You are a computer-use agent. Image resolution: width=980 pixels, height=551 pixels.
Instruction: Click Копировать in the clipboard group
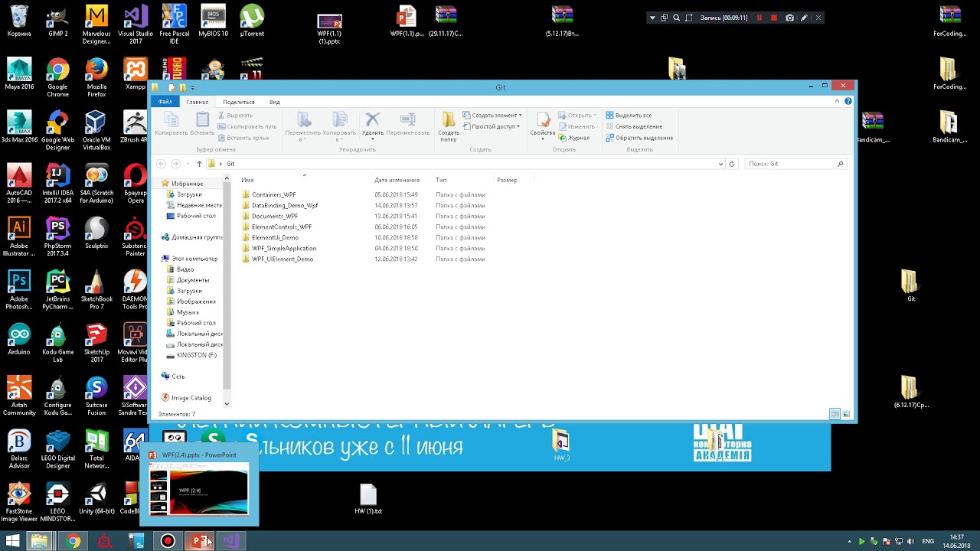pyautogui.click(x=171, y=125)
